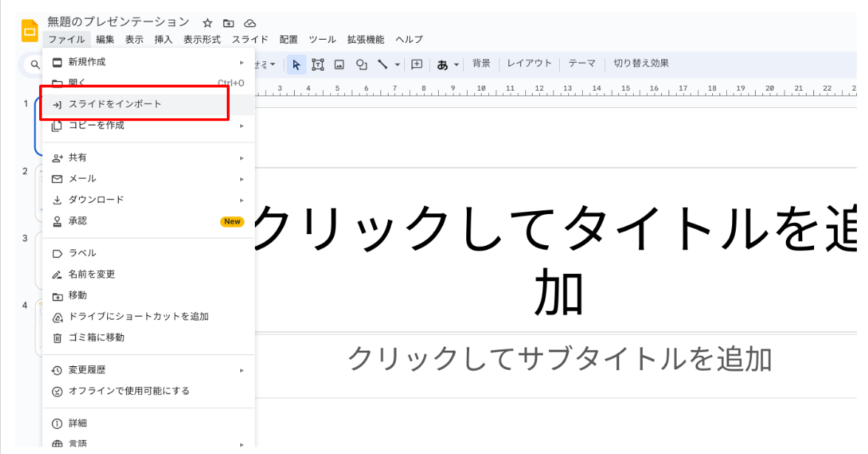Viewport: 868px width, 454px height.
Task: Click the あ input tools icon
Action: (442, 65)
